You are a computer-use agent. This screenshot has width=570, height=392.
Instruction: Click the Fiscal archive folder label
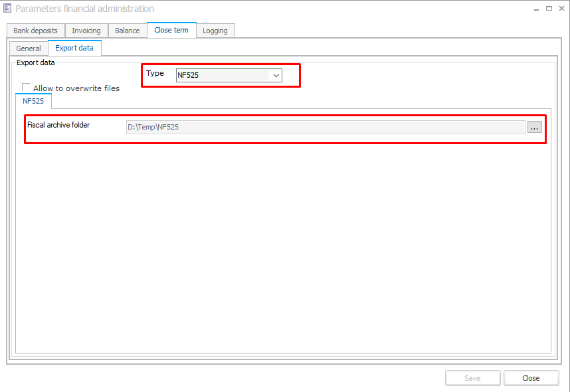(x=58, y=124)
